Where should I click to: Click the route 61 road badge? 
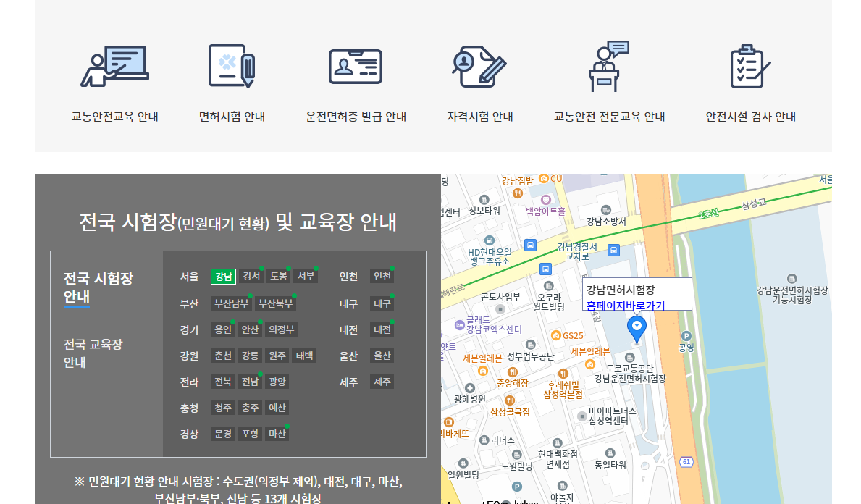[686, 462]
